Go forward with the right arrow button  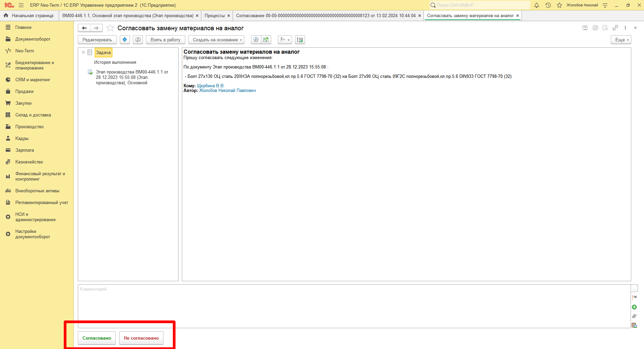[96, 28]
